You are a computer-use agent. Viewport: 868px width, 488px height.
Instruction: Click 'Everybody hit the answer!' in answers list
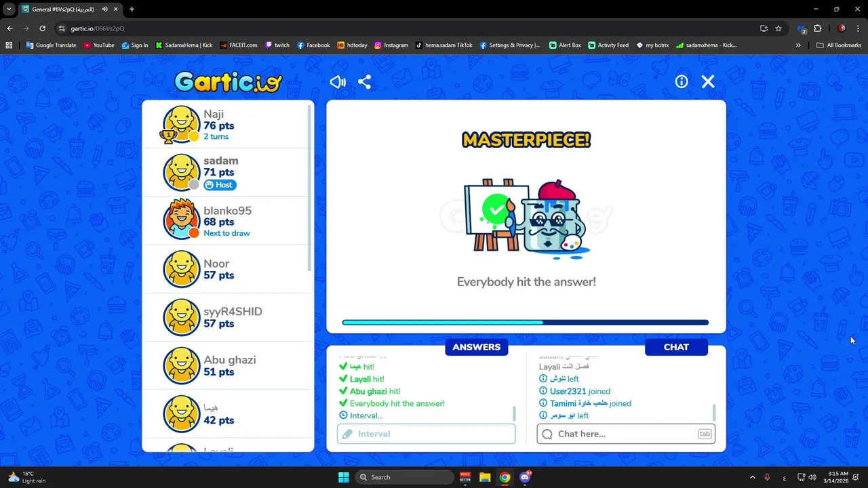coord(397,403)
